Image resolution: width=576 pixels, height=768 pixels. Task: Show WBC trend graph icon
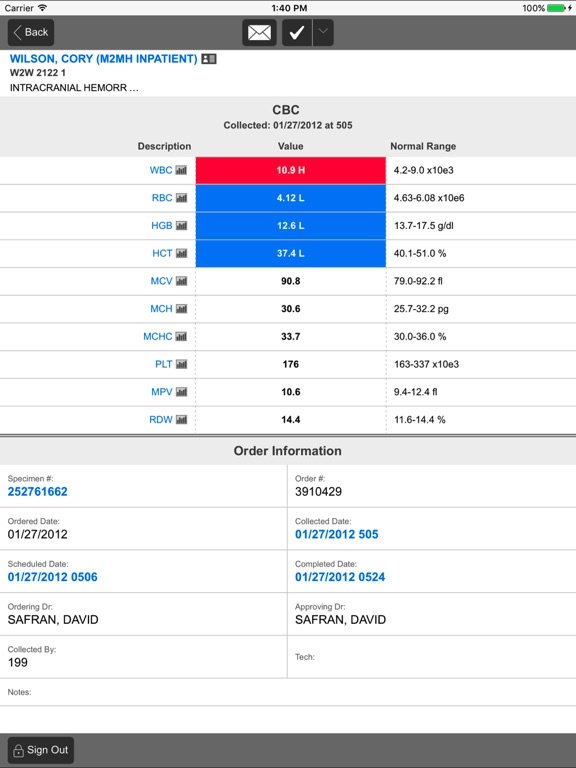[x=182, y=170]
